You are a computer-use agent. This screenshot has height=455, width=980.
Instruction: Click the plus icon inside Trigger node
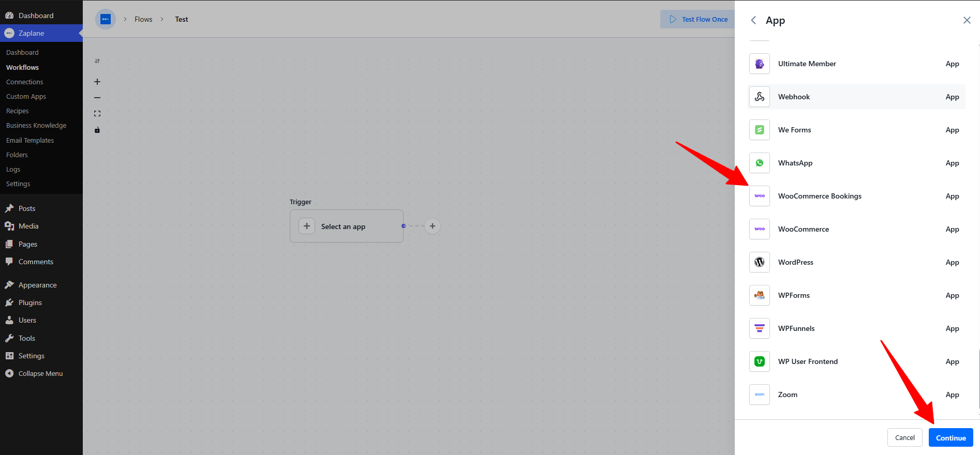click(x=307, y=226)
